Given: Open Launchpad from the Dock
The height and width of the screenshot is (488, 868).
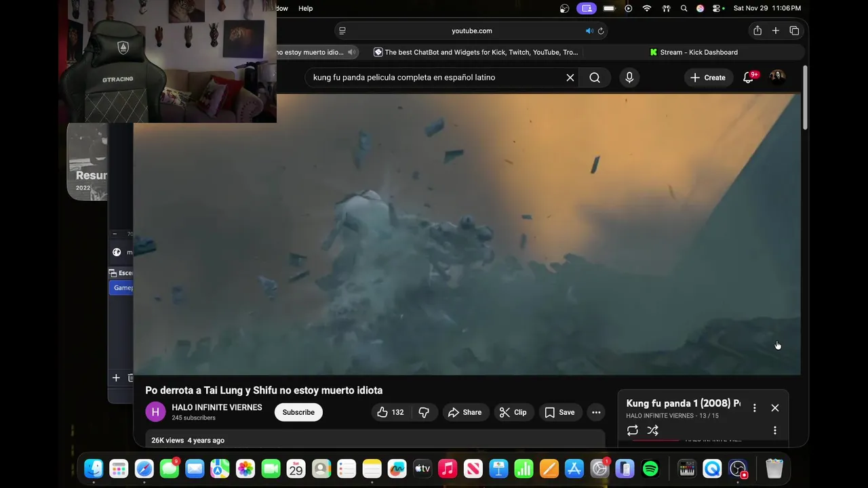Looking at the screenshot, I should click(119, 468).
